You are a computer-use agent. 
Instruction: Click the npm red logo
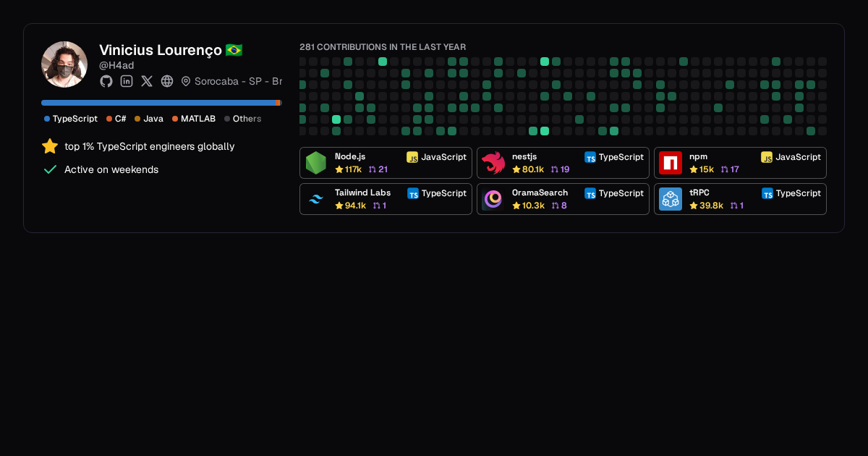coord(671,163)
